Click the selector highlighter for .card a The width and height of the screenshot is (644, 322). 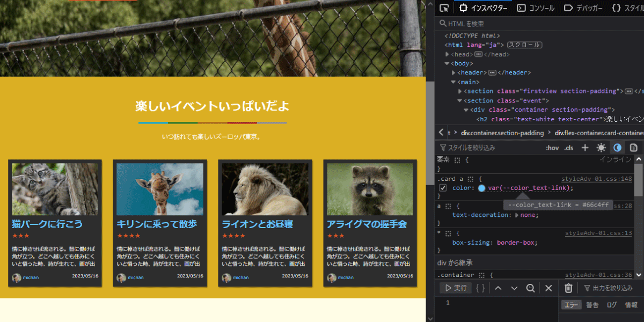point(471,179)
